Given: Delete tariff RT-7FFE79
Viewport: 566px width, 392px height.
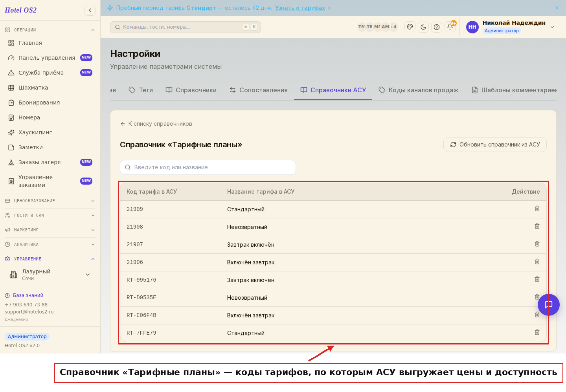Looking at the screenshot, I should [537, 332].
